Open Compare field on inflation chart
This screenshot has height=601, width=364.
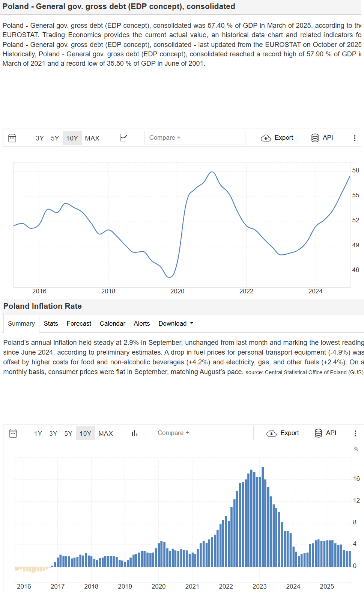coord(203,433)
